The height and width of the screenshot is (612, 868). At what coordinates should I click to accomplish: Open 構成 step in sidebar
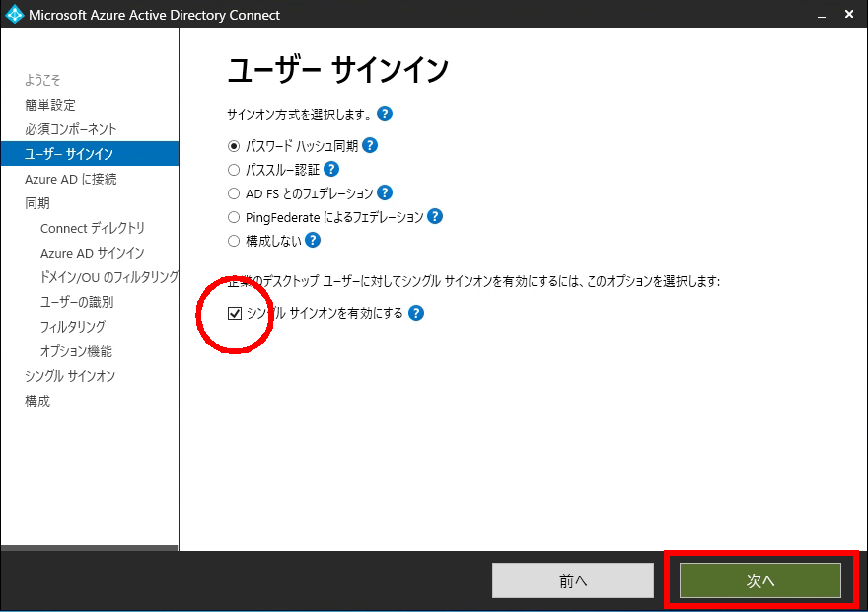click(37, 401)
